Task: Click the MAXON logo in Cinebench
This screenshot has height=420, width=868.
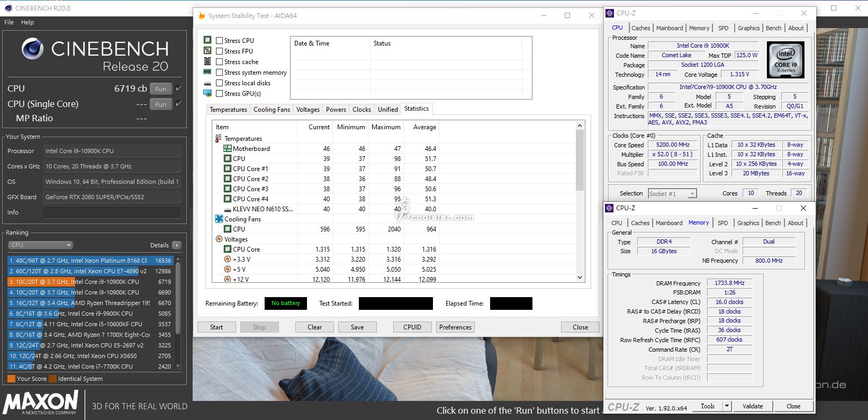Action: click(41, 403)
